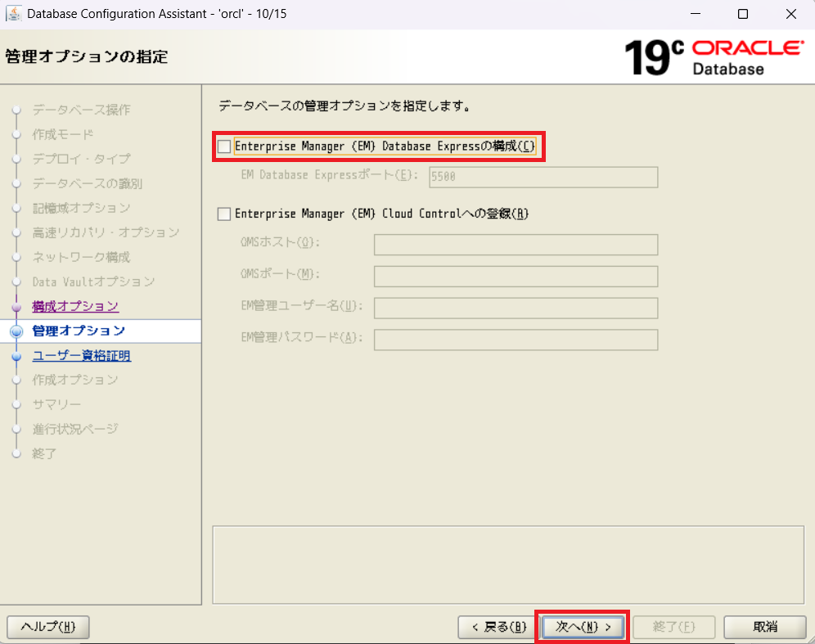
Task: Click the ユーザー資格証明 step bullet icon
Action: [x=16, y=356]
